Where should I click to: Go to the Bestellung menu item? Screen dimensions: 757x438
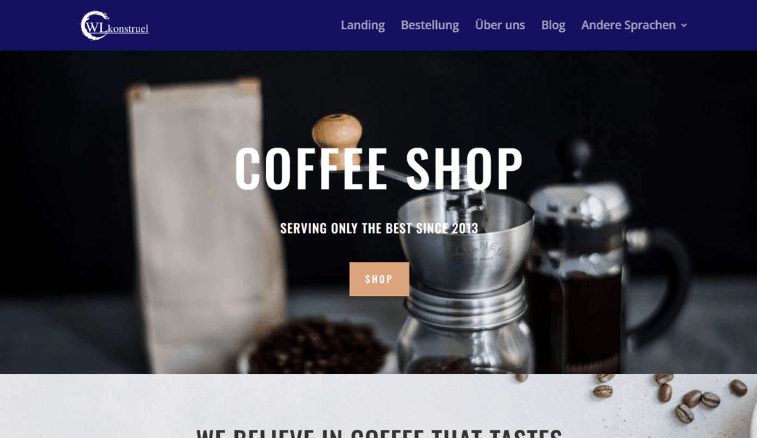point(430,25)
